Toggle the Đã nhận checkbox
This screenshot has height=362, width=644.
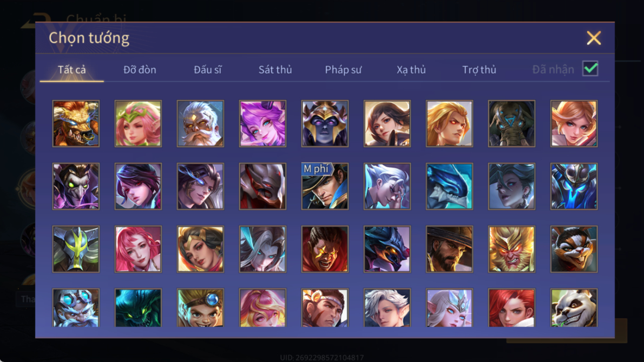pyautogui.click(x=590, y=69)
